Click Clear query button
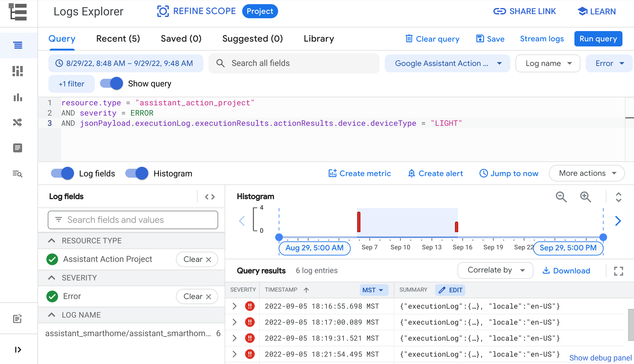This screenshot has height=364, width=634. tap(432, 39)
